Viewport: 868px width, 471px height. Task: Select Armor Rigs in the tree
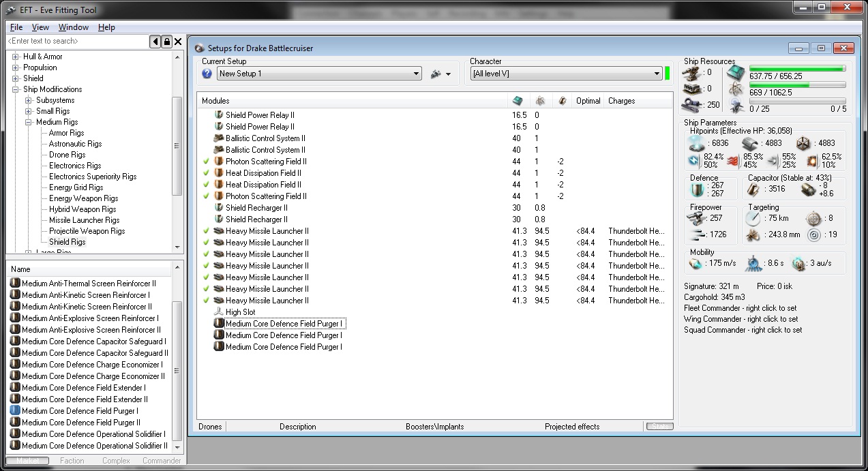[x=67, y=133]
